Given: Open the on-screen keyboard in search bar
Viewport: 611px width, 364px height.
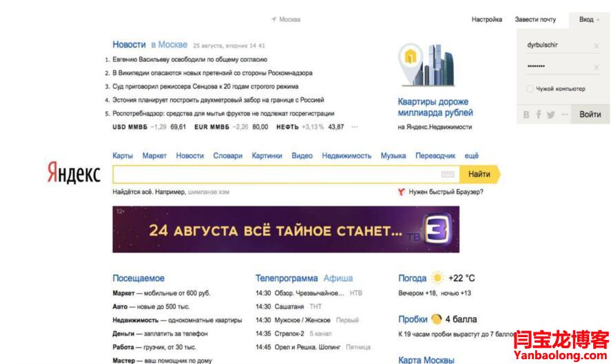Looking at the screenshot, I should click(x=448, y=175).
